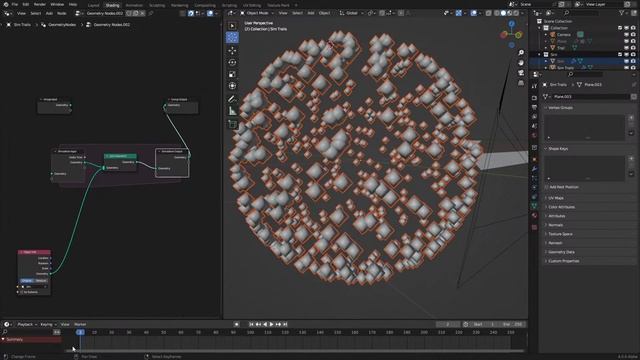The height and width of the screenshot is (360, 640).
Task: Open the Object Mode dropdown
Action: (257, 13)
